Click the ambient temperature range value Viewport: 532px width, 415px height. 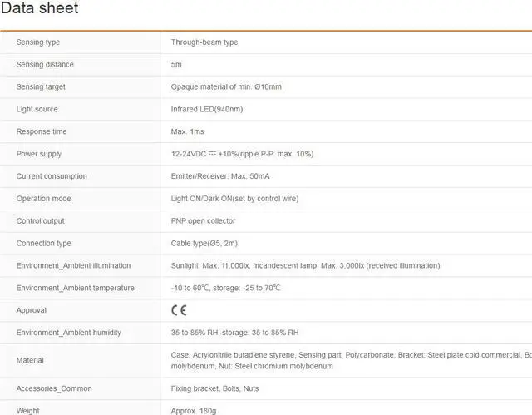click(226, 288)
